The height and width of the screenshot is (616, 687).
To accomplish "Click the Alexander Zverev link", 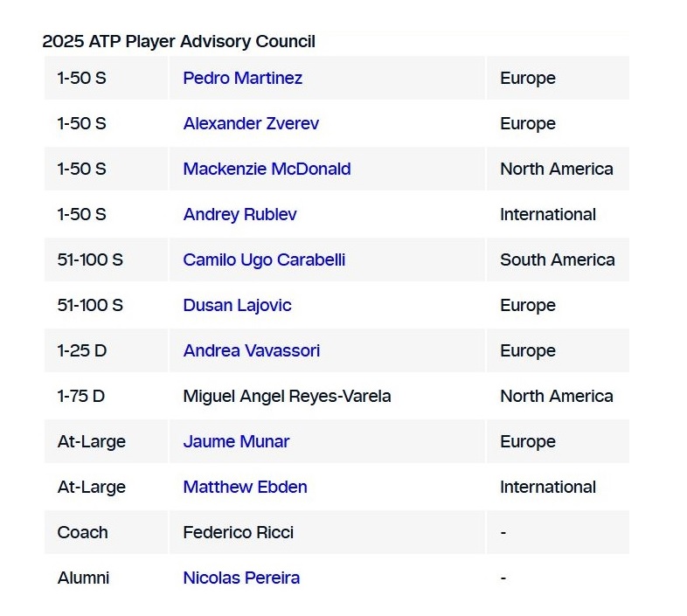I will (x=251, y=123).
